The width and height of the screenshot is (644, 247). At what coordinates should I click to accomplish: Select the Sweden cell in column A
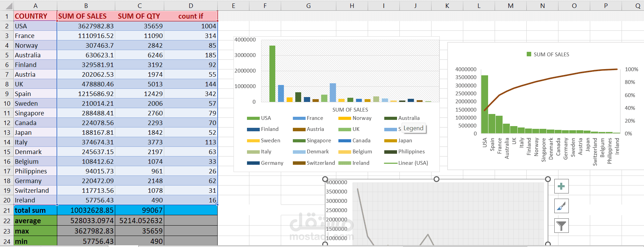(x=35, y=103)
